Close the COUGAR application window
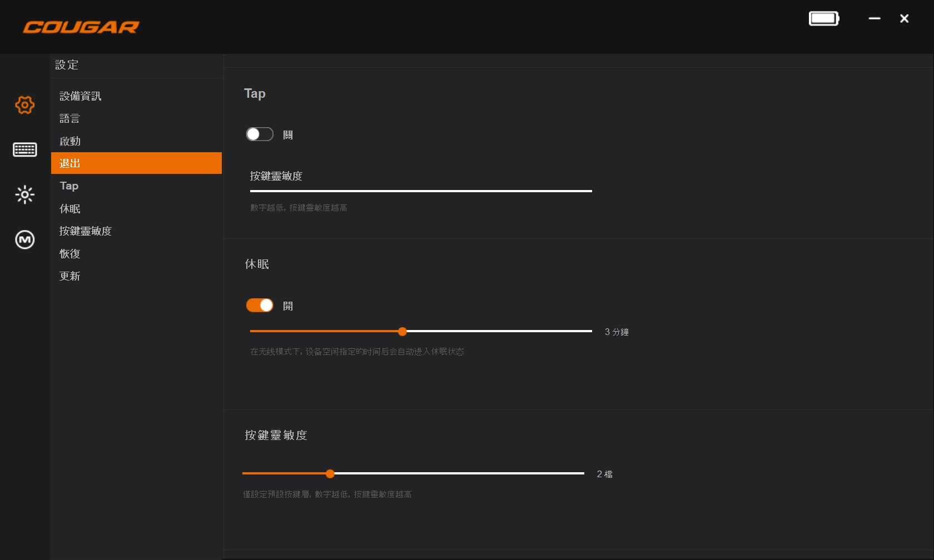 pyautogui.click(x=904, y=19)
